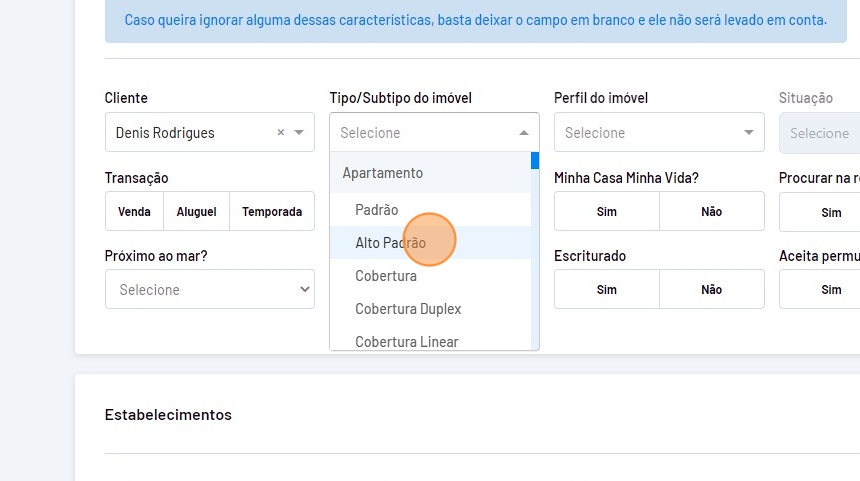The image size is (860, 481).
Task: Select the Padrão apartment subtype
Action: [377, 210]
